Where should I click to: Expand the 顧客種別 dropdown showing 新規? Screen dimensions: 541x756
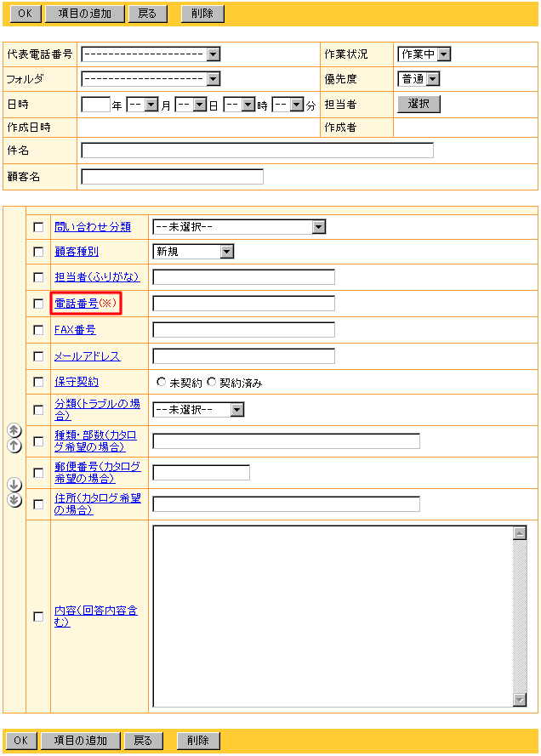point(193,252)
